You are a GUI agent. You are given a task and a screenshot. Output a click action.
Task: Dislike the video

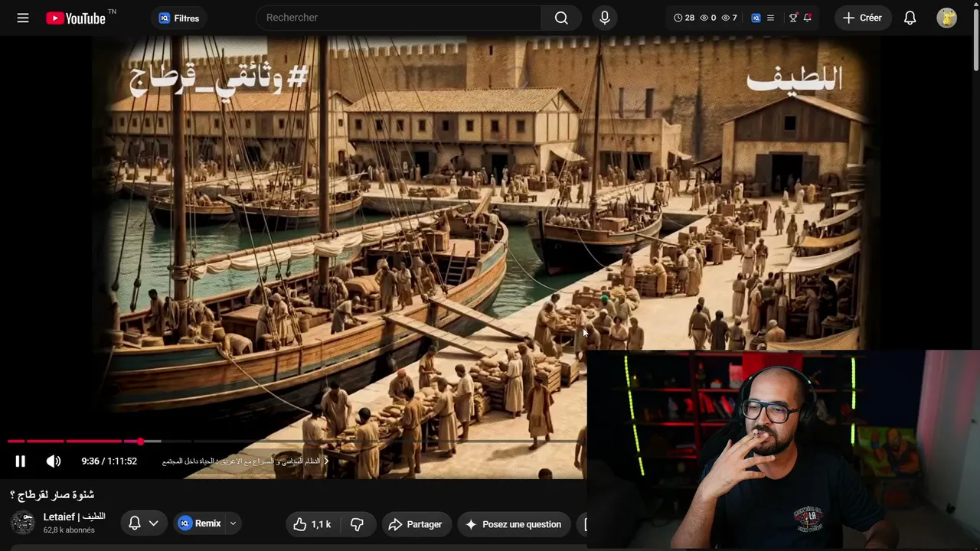[358, 524]
